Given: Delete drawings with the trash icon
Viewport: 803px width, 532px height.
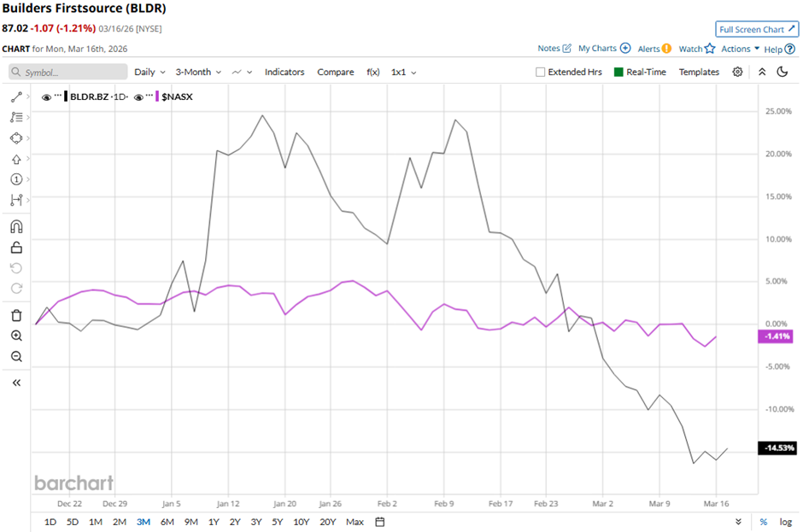Looking at the screenshot, I should 16,315.
